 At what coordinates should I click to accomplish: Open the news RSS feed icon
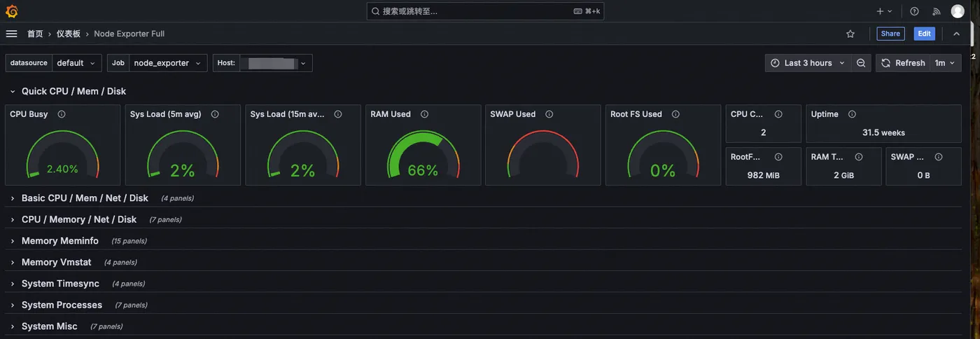pyautogui.click(x=937, y=11)
